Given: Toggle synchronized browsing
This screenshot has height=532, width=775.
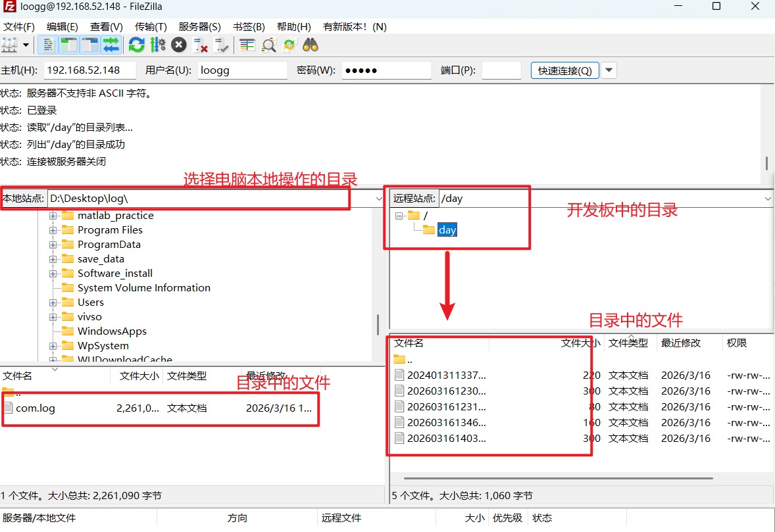Looking at the screenshot, I should (x=289, y=45).
